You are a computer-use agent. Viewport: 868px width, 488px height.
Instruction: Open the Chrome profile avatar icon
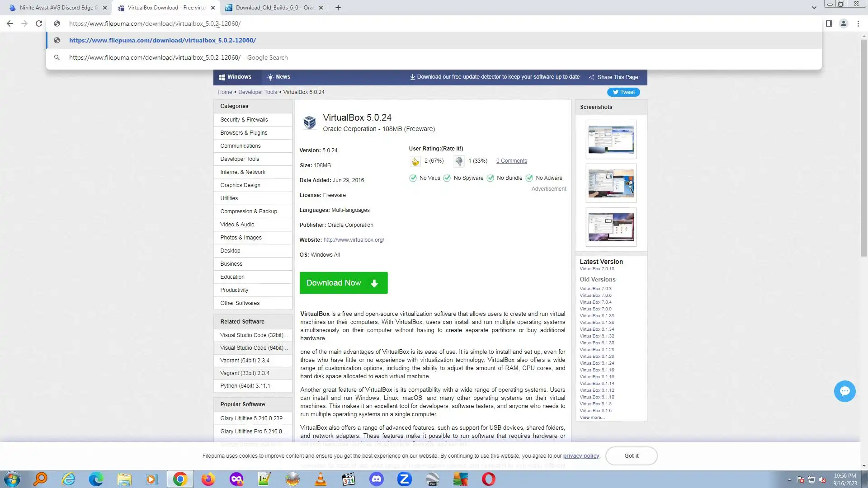pos(843,23)
